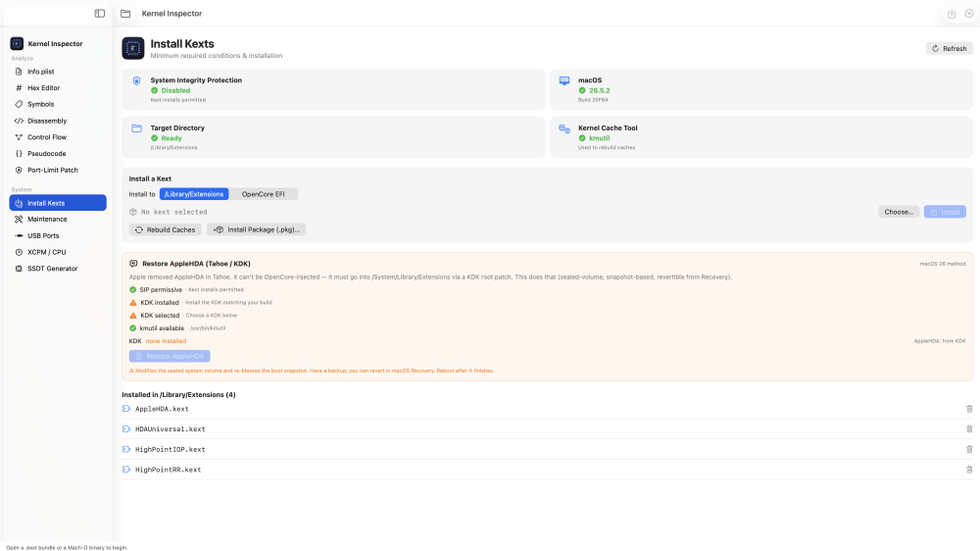Click the Install button
Viewport: 980px width, 551px height.
[x=945, y=212]
